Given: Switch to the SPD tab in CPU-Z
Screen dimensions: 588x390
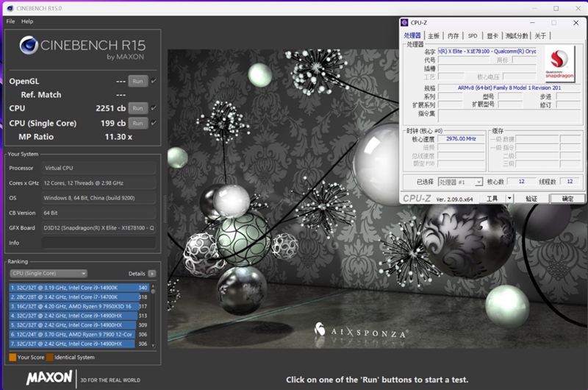Looking at the screenshot, I should coord(473,36).
